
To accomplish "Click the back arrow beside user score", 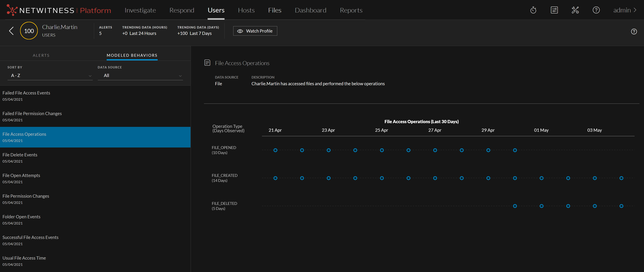I will 11,31.
